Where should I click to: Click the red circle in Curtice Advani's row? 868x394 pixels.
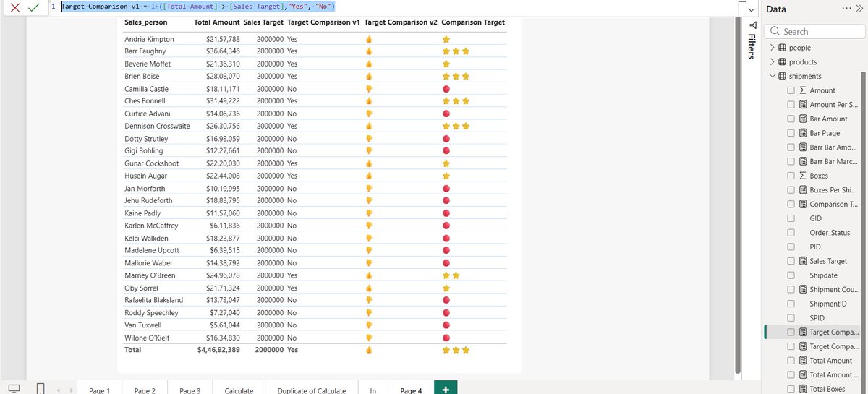(x=446, y=114)
